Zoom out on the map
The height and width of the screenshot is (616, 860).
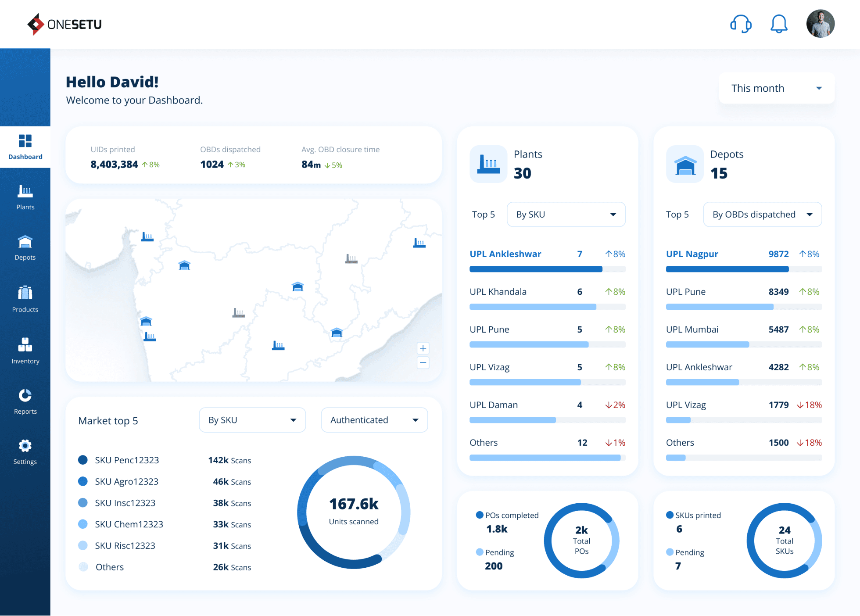coord(423,363)
